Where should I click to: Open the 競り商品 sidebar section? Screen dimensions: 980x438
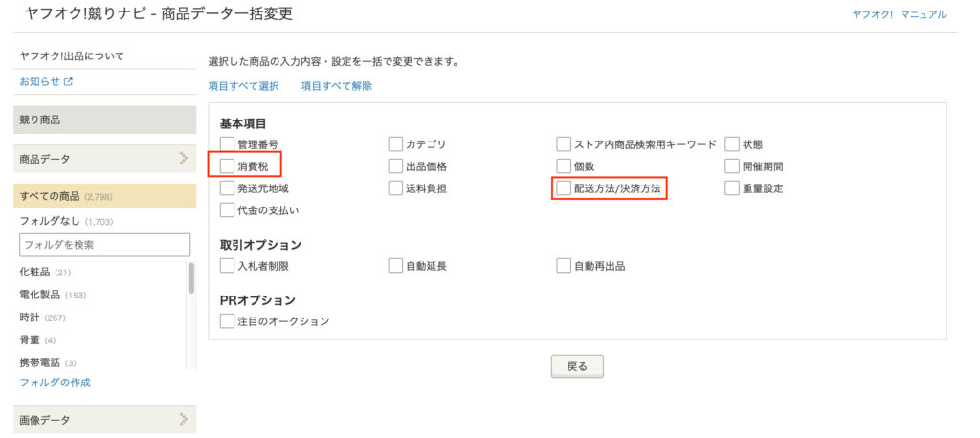pos(105,120)
